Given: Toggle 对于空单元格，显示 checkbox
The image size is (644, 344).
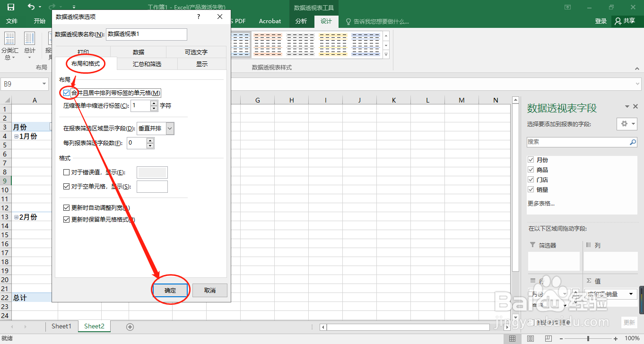Looking at the screenshot, I should coord(67,187).
